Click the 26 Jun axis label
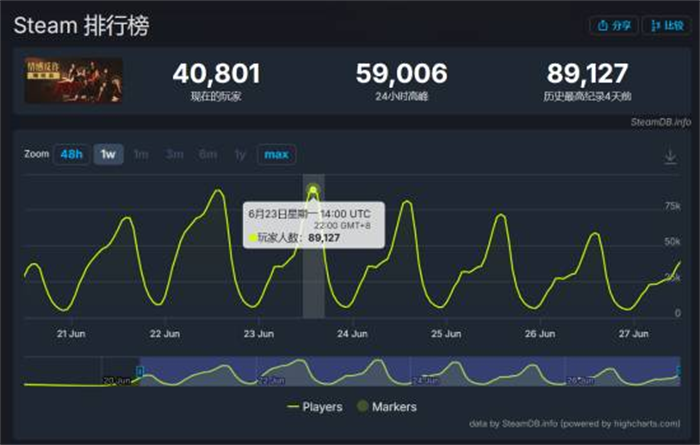The image size is (700, 445). coord(540,334)
